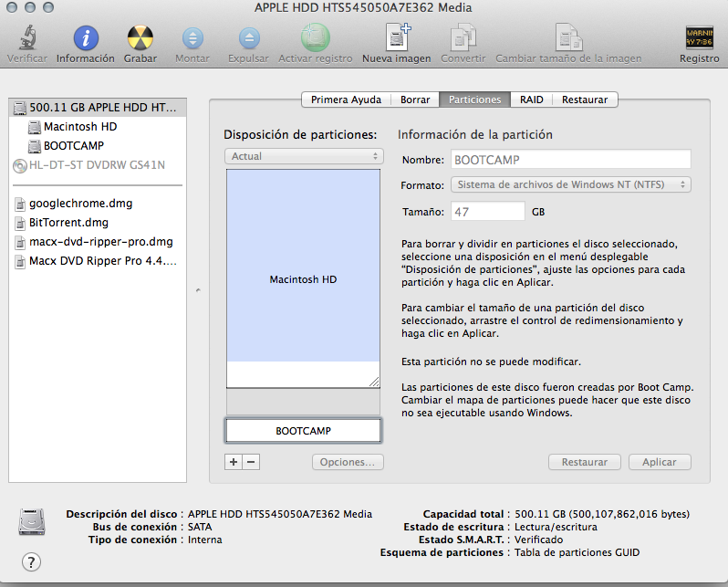Click the Tamaño field showing 47
Image resolution: width=728 pixels, height=587 pixels.
click(487, 212)
